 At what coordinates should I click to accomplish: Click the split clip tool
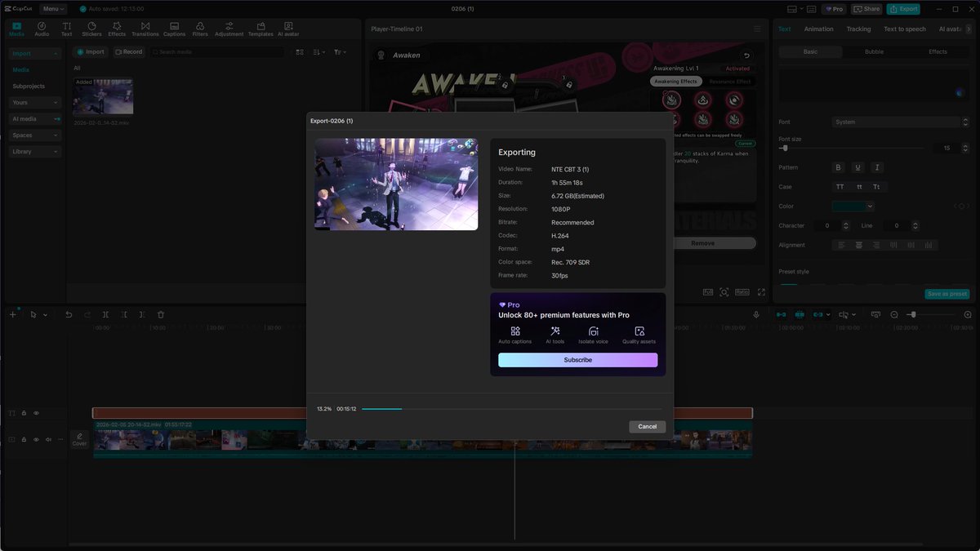[x=106, y=314]
